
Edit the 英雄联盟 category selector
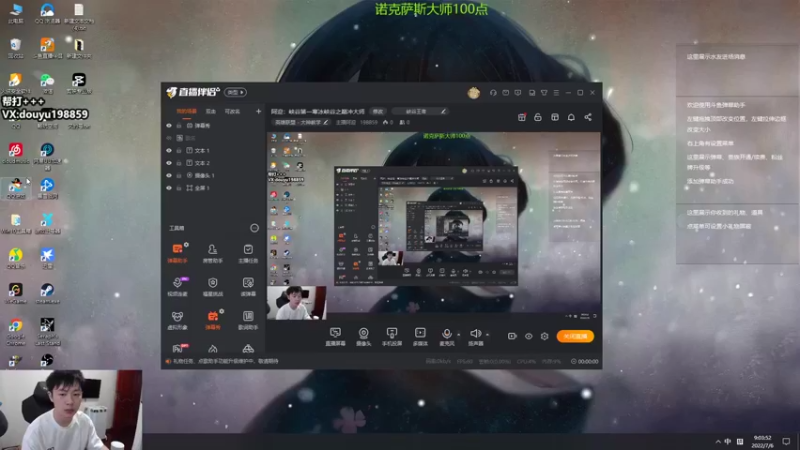point(301,122)
